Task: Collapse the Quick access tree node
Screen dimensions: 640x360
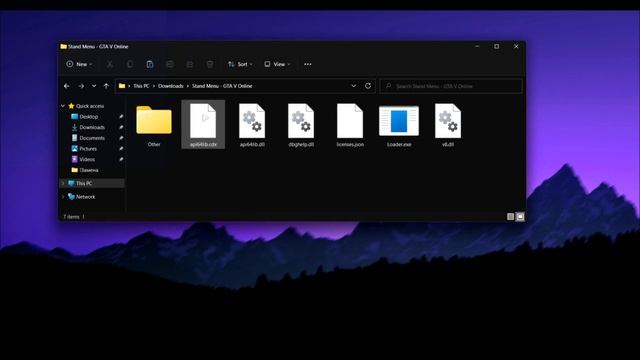Action: (x=63, y=106)
